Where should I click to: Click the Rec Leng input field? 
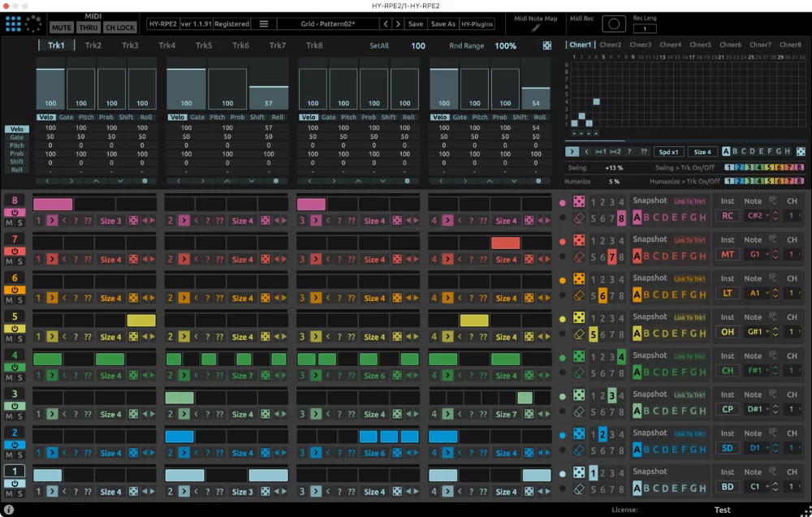pyautogui.click(x=644, y=29)
